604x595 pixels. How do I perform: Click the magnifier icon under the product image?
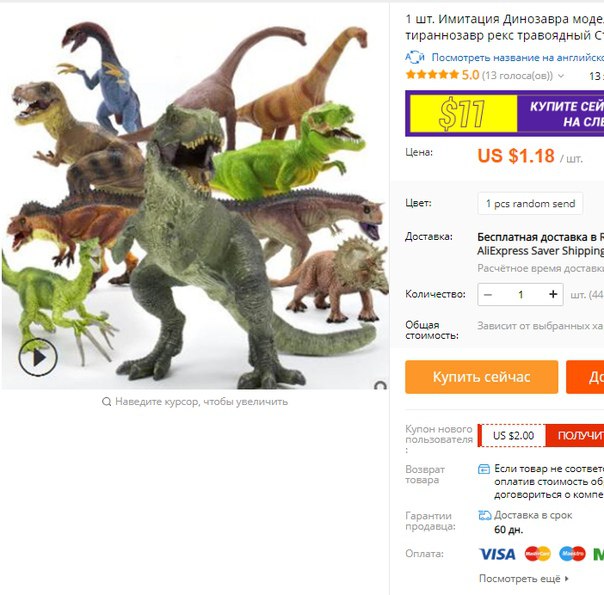click(106, 402)
